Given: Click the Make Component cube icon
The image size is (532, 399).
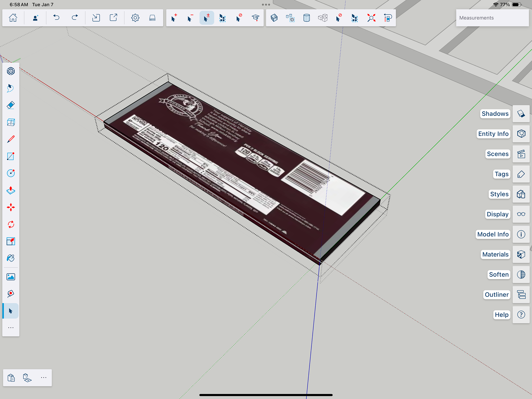Looking at the screenshot, I should (274, 18).
